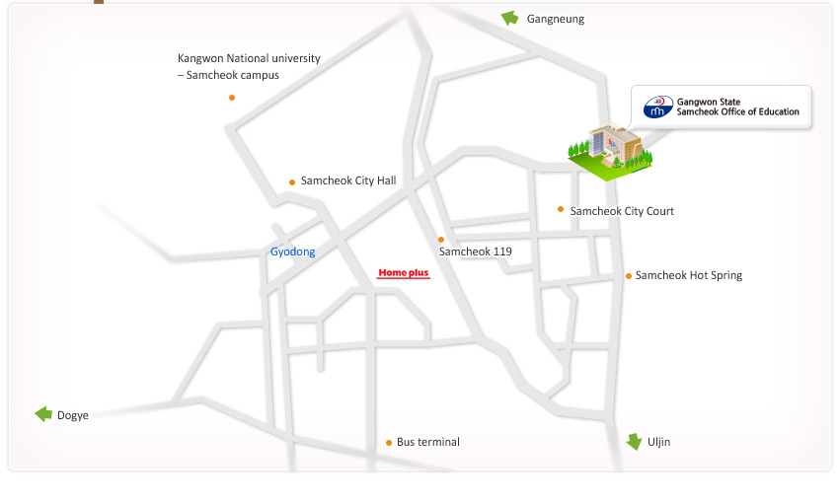Image resolution: width=839 pixels, height=504 pixels.
Task: Click the Bus terminal label
Action: (x=428, y=442)
